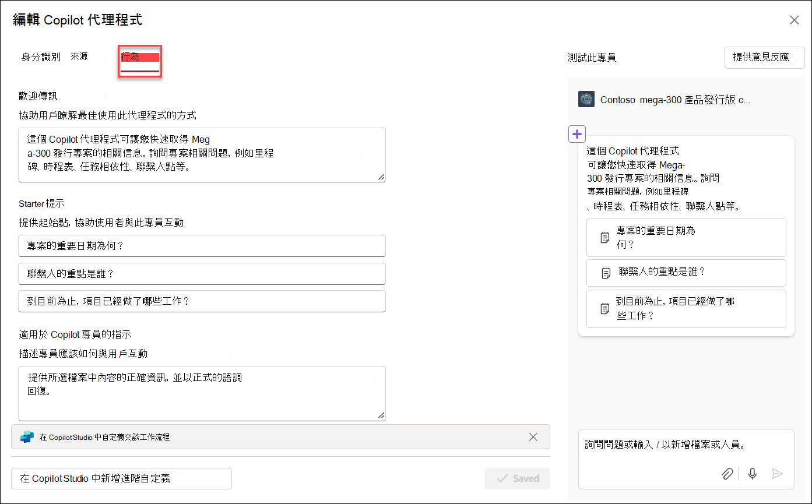Click the note icon beside 聯繫人的重點是誰？ card
Screen dimensions: 812x504
[x=606, y=273]
